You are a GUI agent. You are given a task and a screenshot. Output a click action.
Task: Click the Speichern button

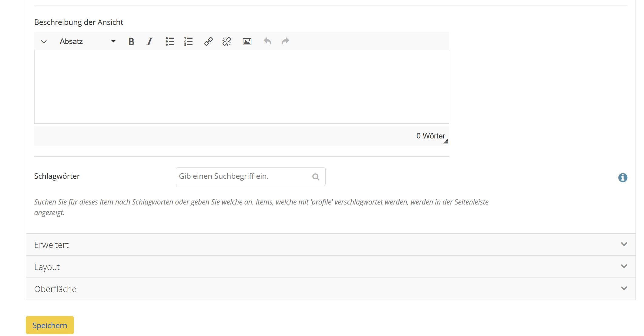click(50, 325)
